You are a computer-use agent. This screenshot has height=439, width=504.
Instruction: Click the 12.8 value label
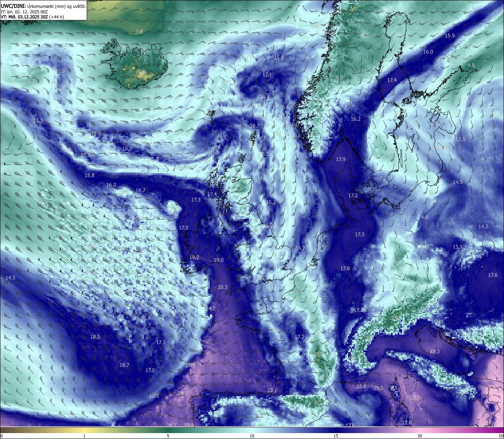407,422
